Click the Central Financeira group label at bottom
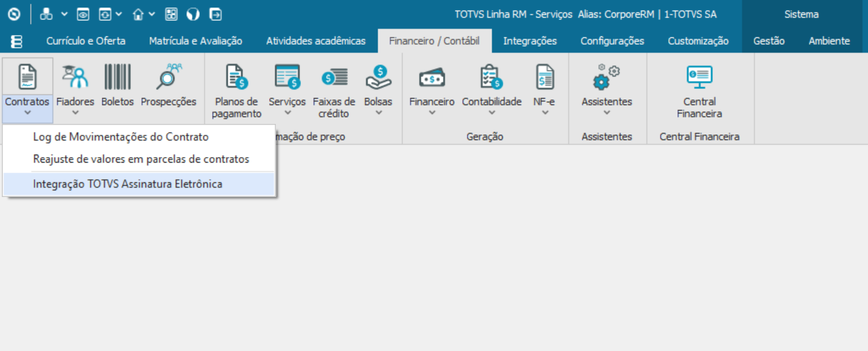This screenshot has height=351, width=868. (699, 137)
